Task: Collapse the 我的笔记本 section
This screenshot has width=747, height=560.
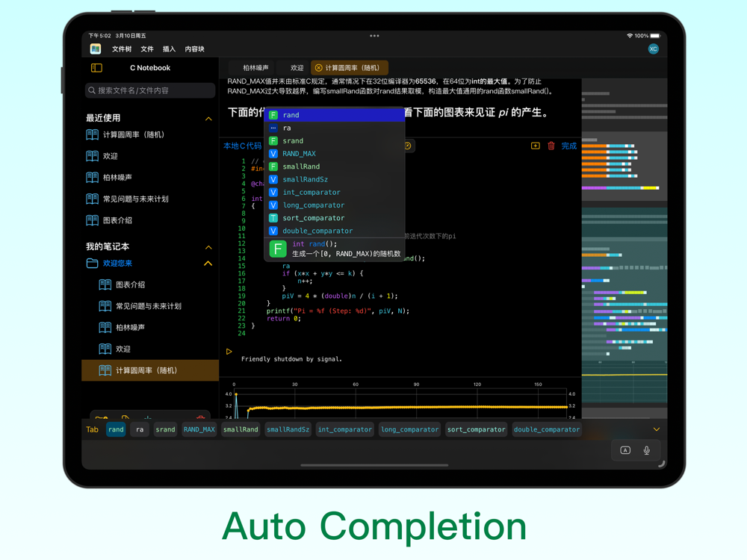Action: [208, 247]
